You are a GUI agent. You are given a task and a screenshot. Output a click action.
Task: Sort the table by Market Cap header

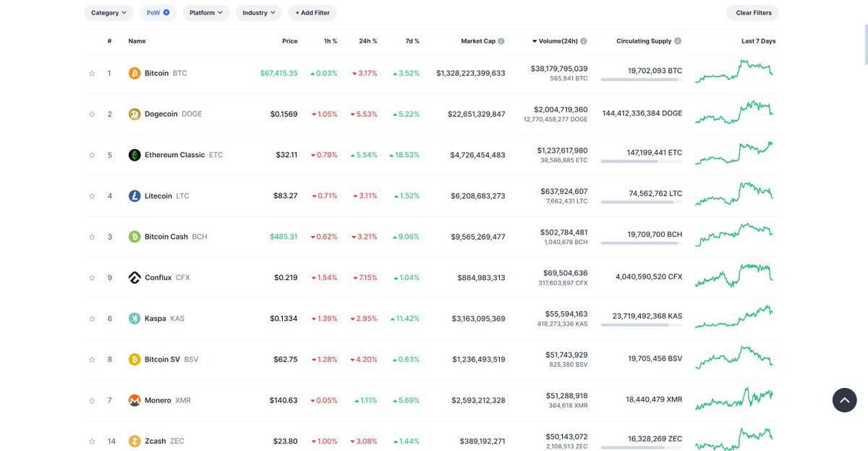point(478,41)
